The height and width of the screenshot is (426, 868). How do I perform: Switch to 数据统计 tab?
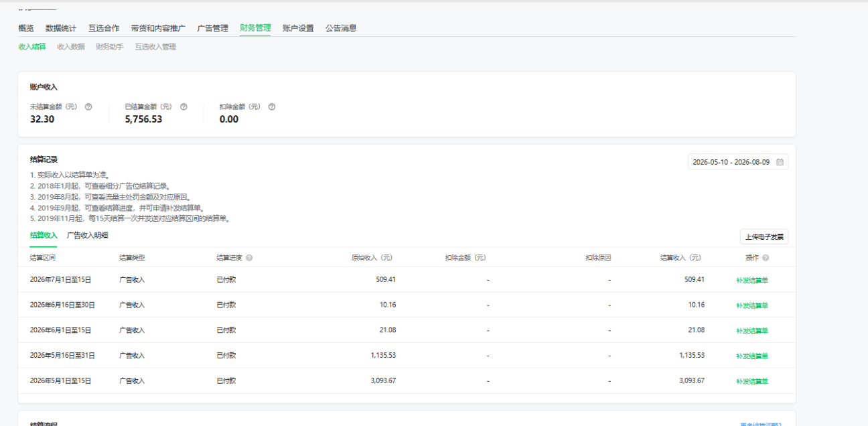61,28
